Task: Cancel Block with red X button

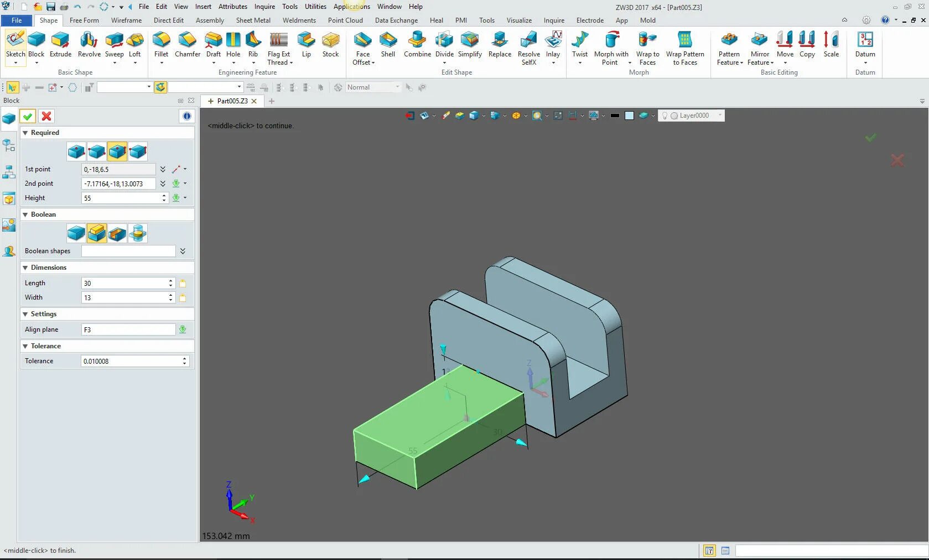Action: point(46,116)
